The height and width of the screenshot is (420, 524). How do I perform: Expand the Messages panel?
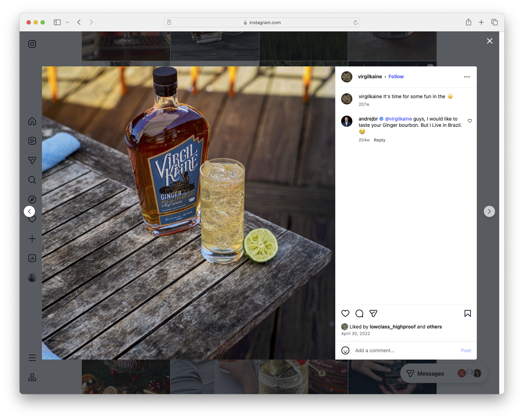pos(430,373)
